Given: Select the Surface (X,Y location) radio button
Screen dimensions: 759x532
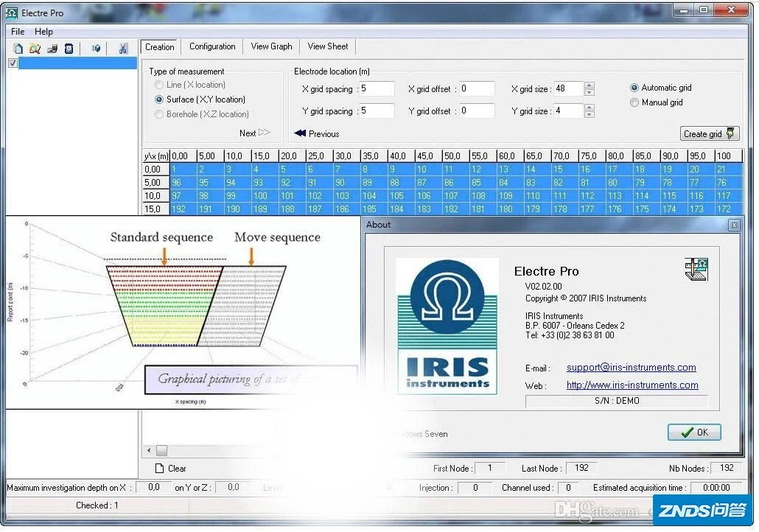Looking at the screenshot, I should point(159,99).
